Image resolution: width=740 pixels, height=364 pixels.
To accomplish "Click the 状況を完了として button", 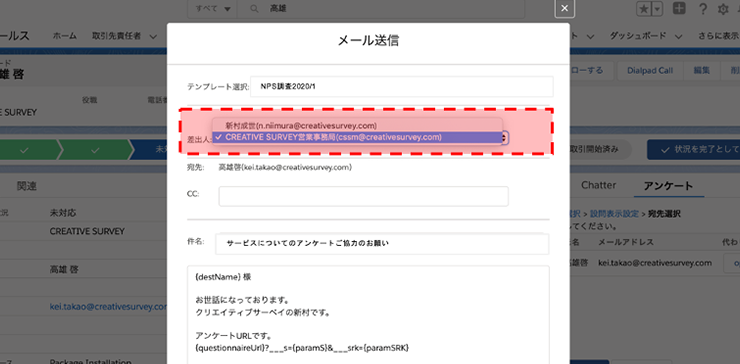I will [693, 149].
